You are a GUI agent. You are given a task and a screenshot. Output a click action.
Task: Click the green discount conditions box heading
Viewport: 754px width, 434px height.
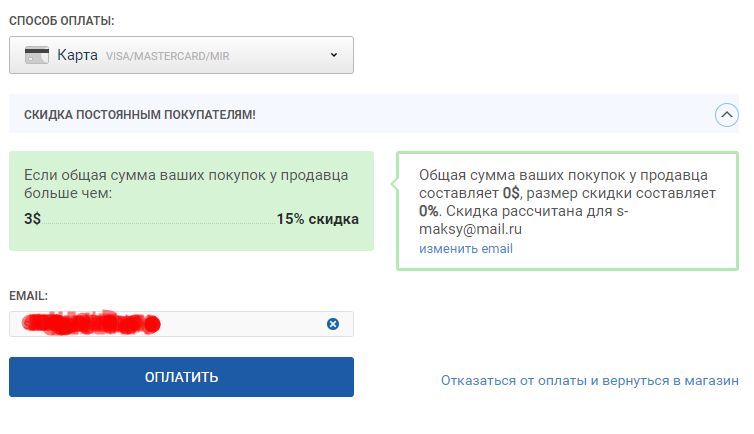[186, 183]
